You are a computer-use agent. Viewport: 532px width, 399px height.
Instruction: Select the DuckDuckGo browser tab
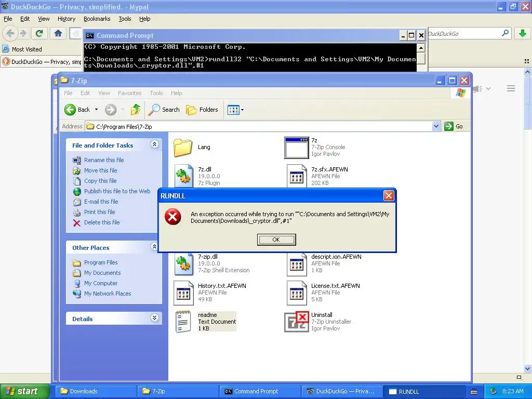click(x=42, y=62)
